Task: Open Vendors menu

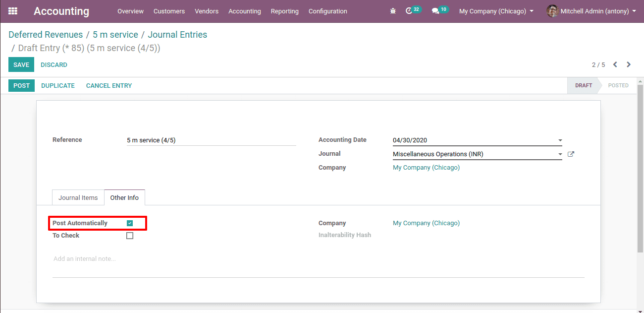Action: (x=207, y=11)
